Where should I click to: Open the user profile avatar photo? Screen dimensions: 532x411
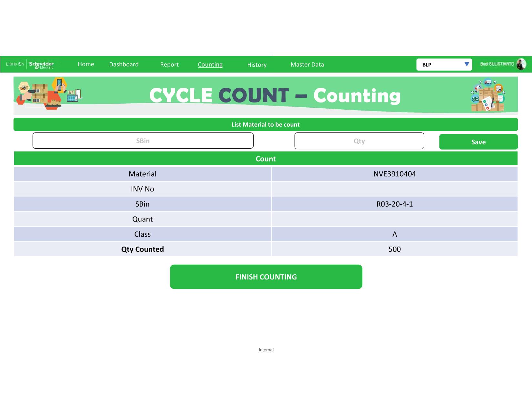point(521,64)
